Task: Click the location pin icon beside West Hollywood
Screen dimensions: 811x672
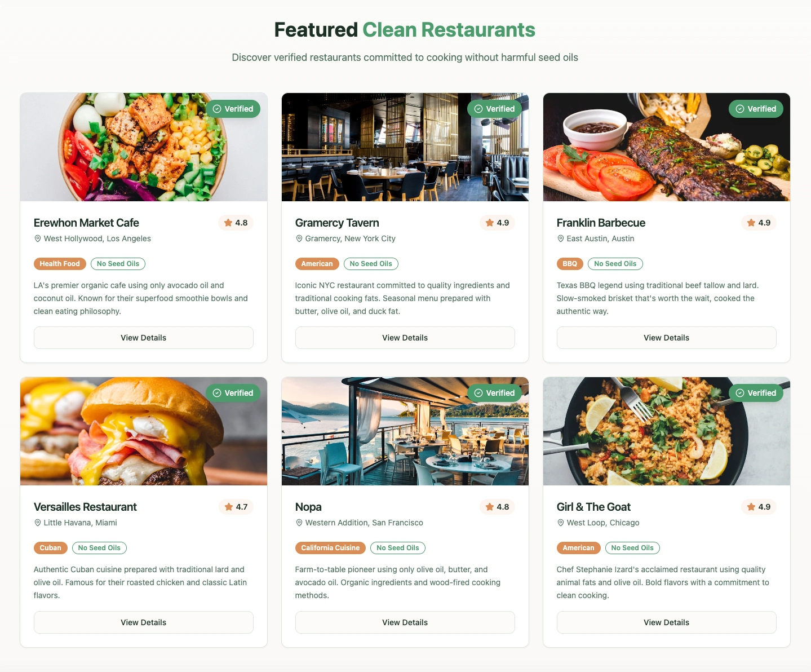Action: click(38, 238)
